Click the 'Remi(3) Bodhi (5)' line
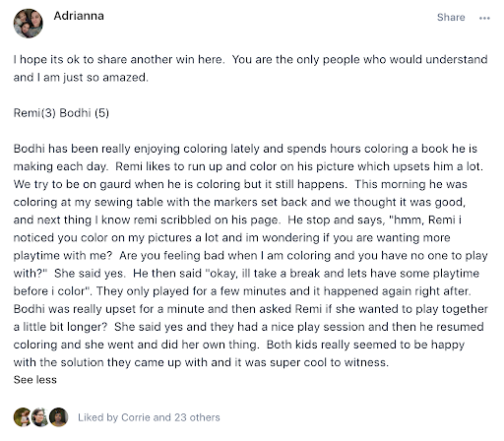Image resolution: width=504 pixels, height=441 pixels. (x=61, y=113)
